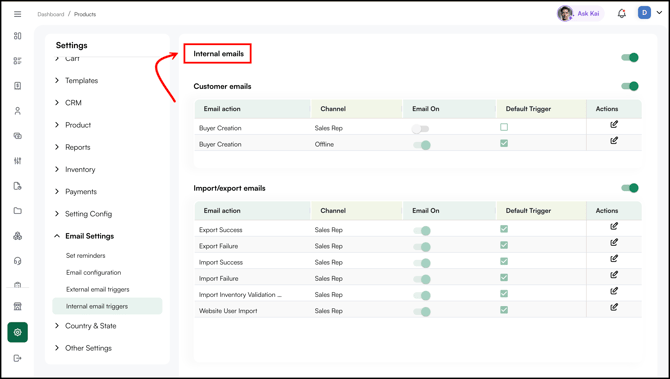Click the D user avatar
This screenshot has height=379, width=670.
pyautogui.click(x=644, y=13)
